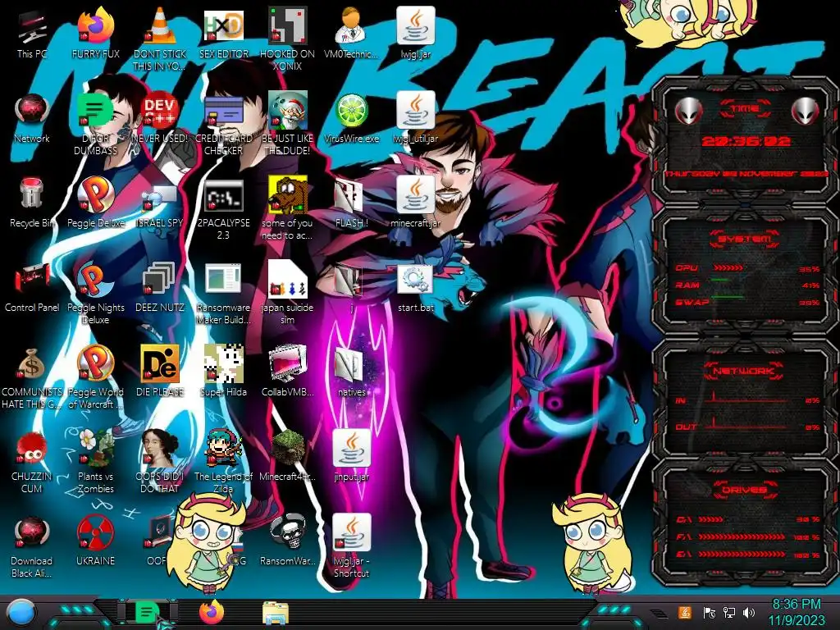Open Firefox from the taskbar

point(211,612)
